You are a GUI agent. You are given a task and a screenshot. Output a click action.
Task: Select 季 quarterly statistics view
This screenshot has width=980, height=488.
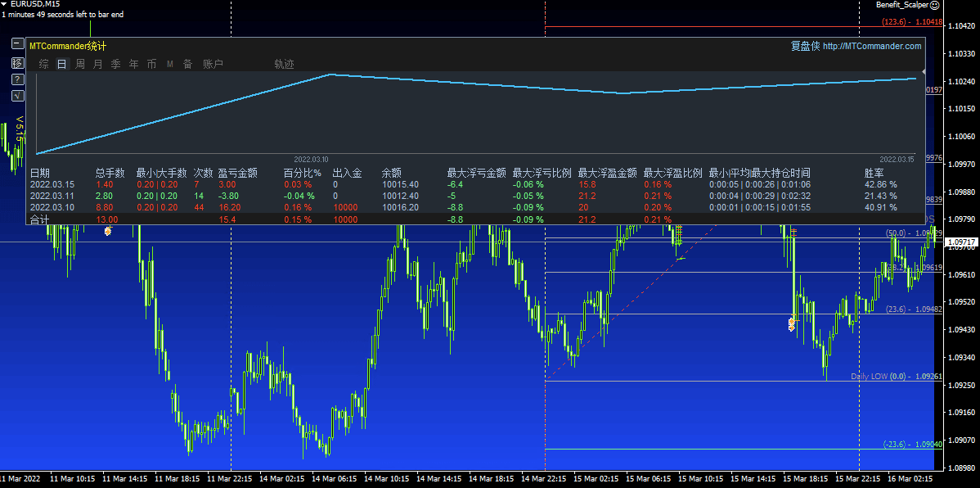115,63
